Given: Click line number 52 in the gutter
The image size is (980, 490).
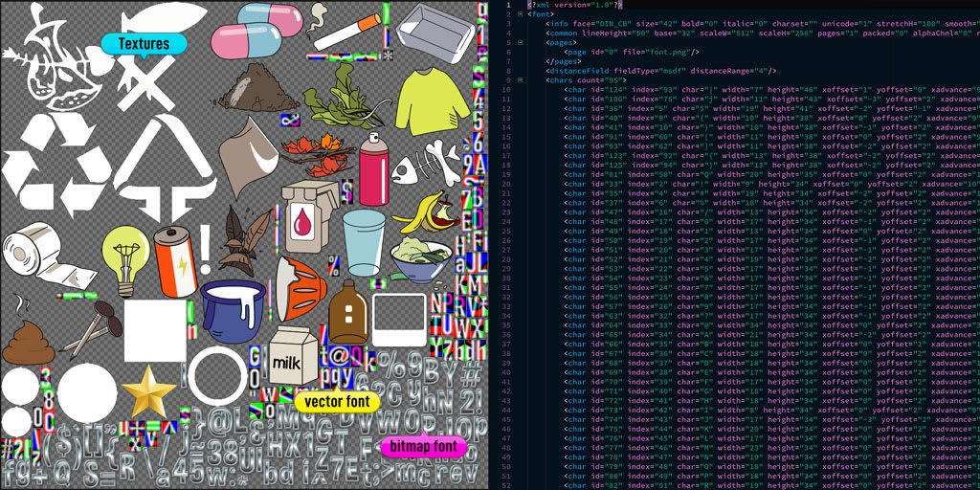Looking at the screenshot, I should pos(506,485).
